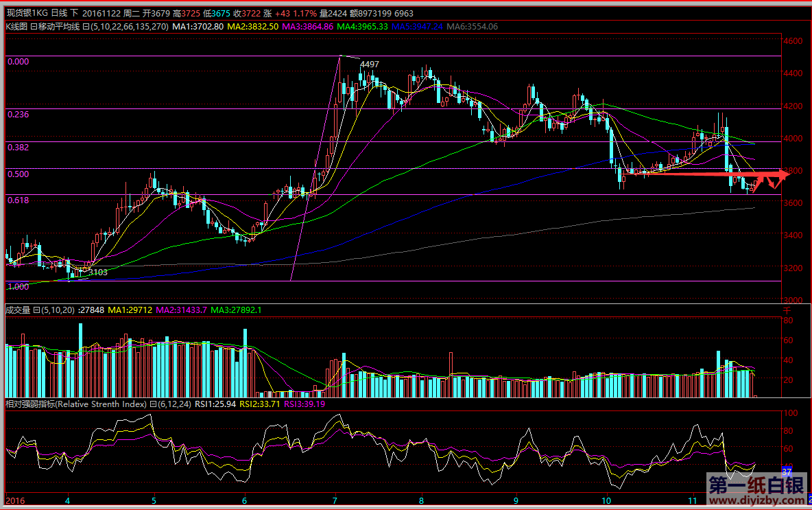Click RSI parameters (6,12,24)
The width and height of the screenshot is (812, 510).
point(172,404)
